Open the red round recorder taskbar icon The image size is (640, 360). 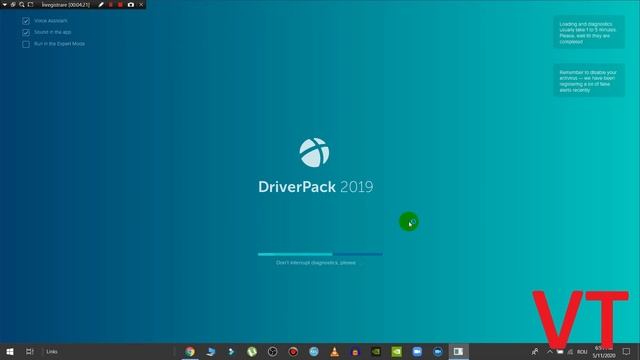click(293, 351)
